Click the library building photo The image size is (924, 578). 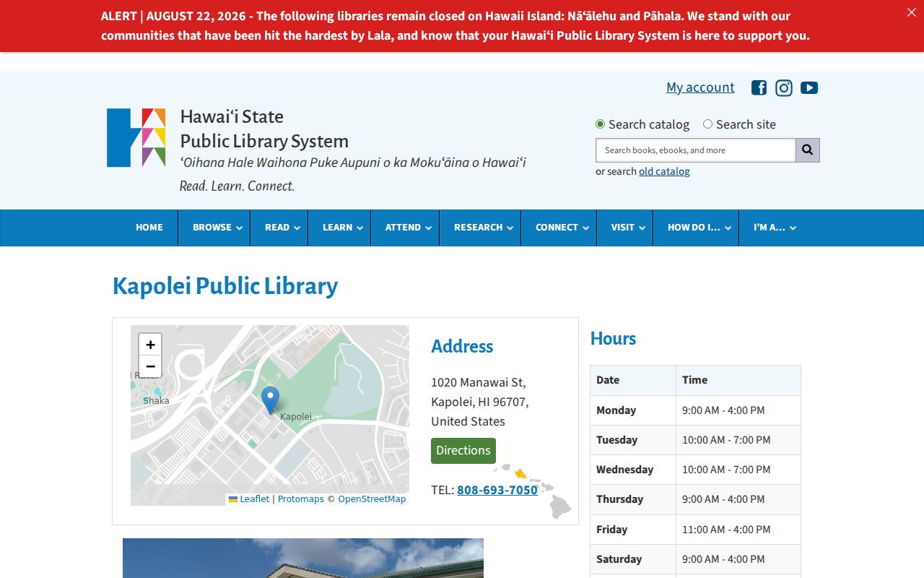[x=303, y=558]
